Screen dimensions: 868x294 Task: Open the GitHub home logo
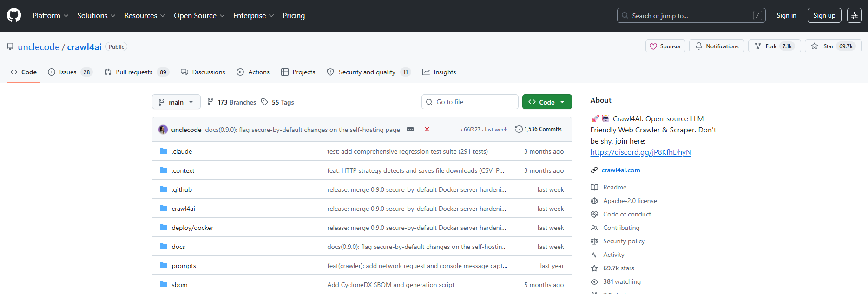14,15
